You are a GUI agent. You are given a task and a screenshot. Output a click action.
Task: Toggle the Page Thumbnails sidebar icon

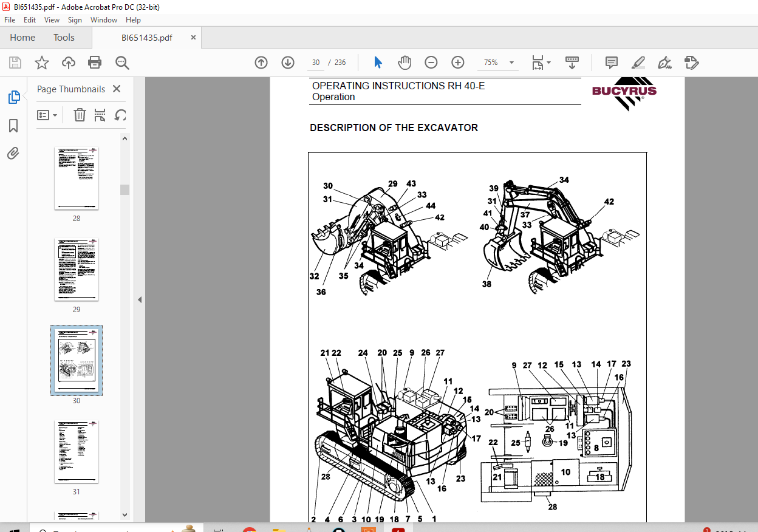(13, 97)
